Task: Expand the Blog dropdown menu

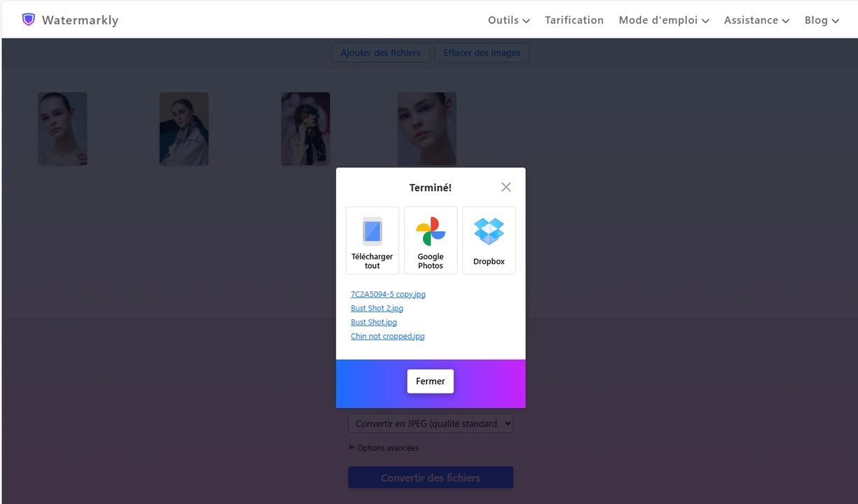Action: click(822, 20)
